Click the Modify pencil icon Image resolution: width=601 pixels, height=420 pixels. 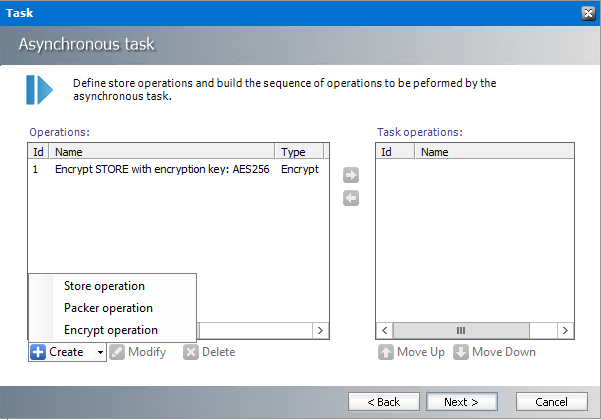(x=117, y=352)
